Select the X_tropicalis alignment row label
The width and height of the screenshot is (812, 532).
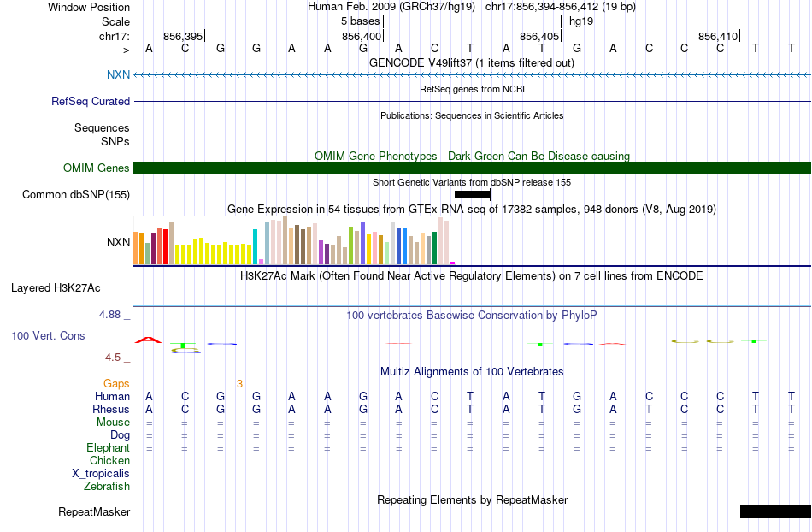point(101,474)
